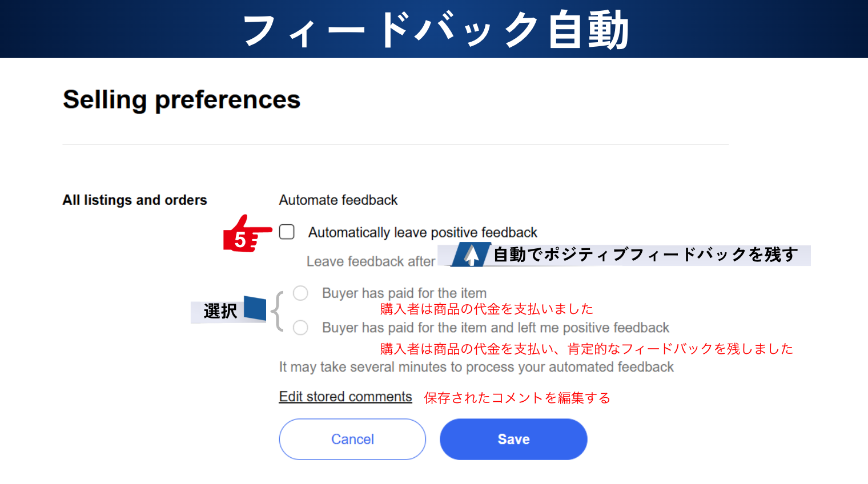The image size is (868, 484).
Task: Select the radio button for Buyer has paid for the item
Action: pos(300,293)
